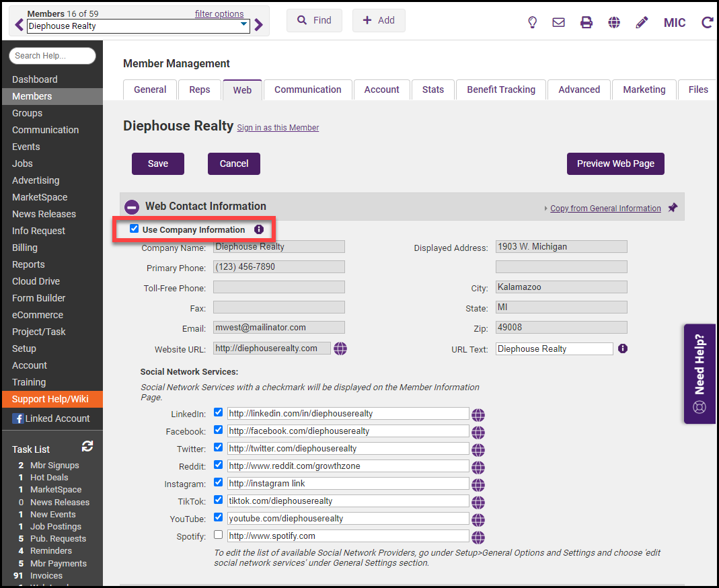Click the pencil edit icon
The height and width of the screenshot is (588, 719).
[642, 22]
